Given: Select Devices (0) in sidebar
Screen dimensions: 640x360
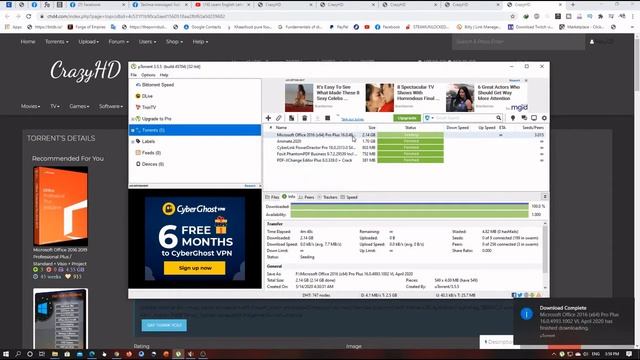Looking at the screenshot, I should click(153, 164).
